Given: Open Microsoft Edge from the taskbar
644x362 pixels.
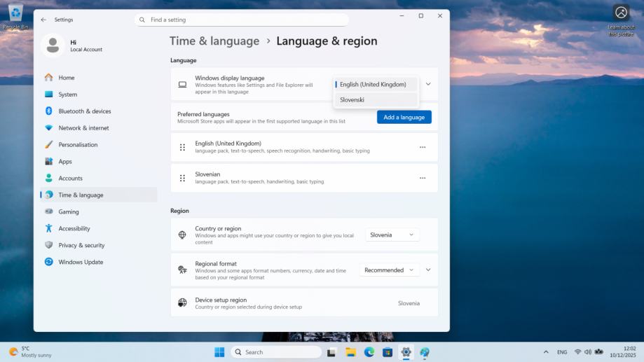Looking at the screenshot, I should click(369, 351).
